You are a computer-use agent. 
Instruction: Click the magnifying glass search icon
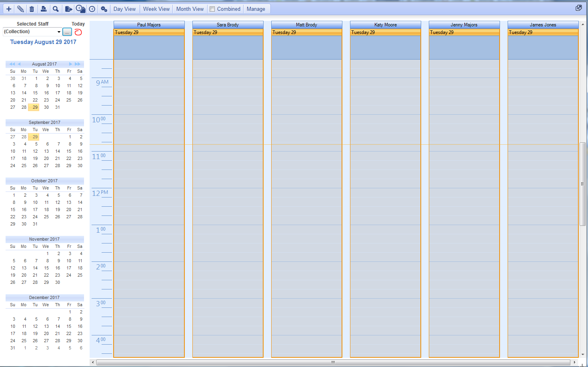pos(56,9)
